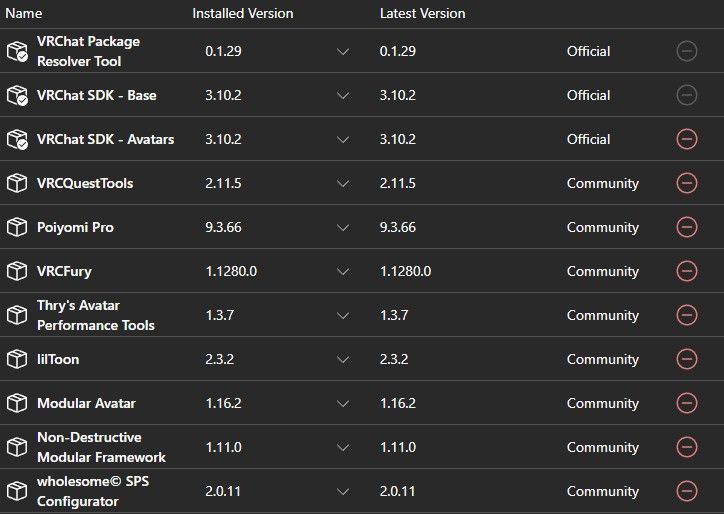
Task: Click wholesome SPS Configurator package icon
Action: (x=17, y=491)
